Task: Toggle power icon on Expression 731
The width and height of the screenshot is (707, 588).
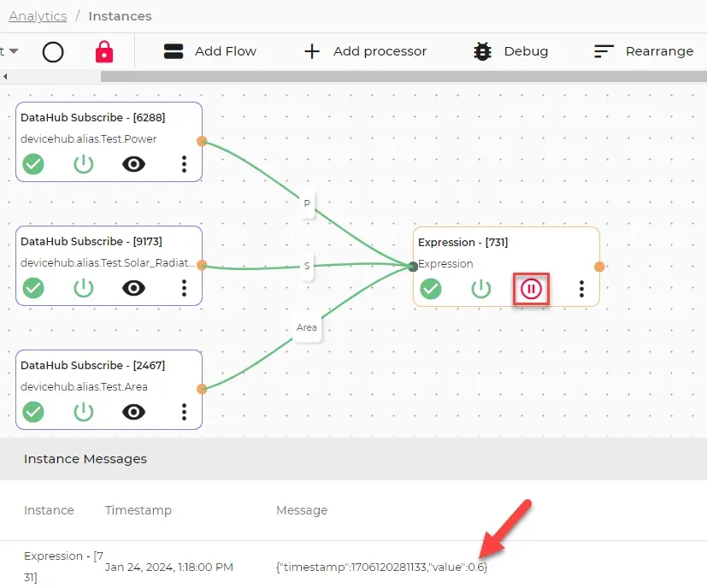Action: [x=481, y=289]
